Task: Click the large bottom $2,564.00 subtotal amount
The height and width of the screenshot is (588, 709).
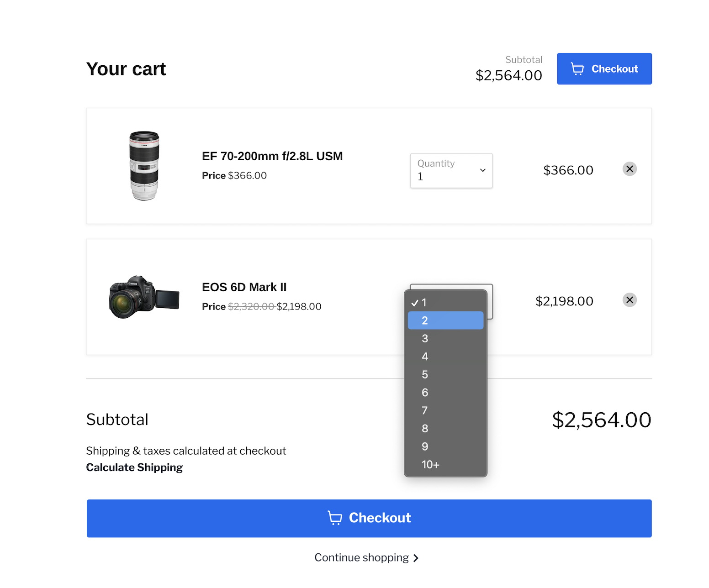Action: point(602,420)
